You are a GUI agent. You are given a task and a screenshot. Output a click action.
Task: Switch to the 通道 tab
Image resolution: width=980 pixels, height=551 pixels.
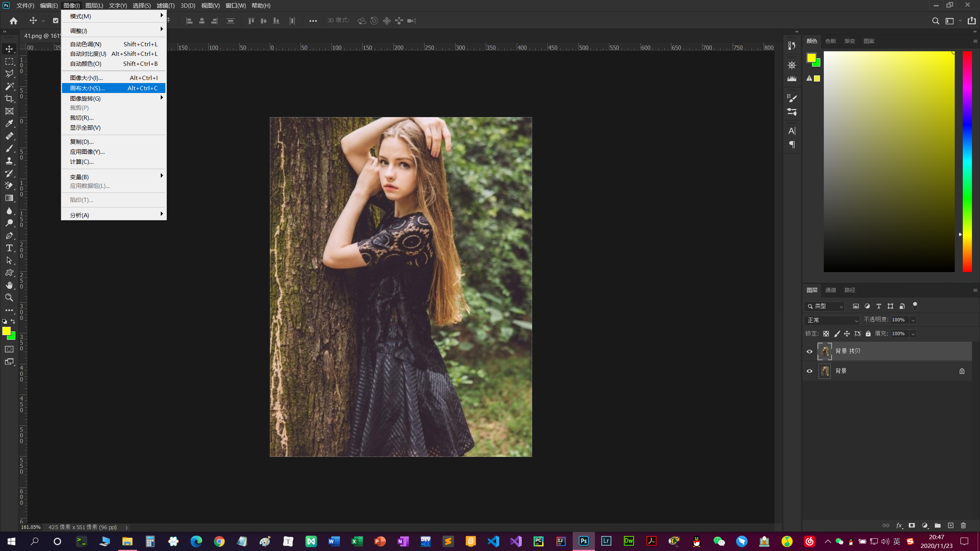point(830,290)
